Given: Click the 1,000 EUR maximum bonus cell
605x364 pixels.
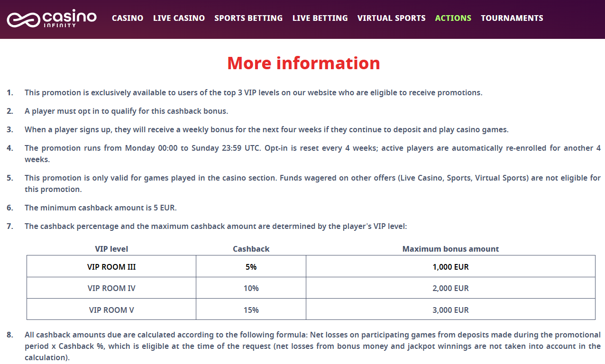Looking at the screenshot, I should (450, 267).
